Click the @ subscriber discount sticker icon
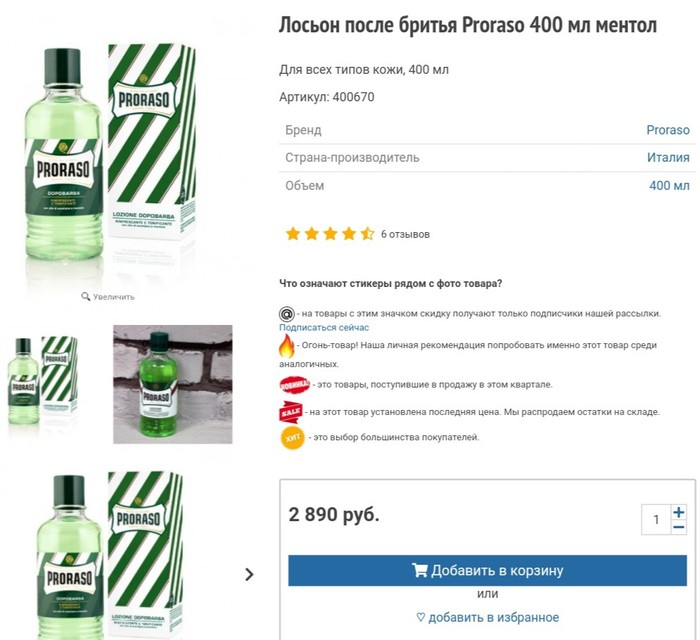Image resolution: width=700 pixels, height=640 pixels. coord(287,313)
